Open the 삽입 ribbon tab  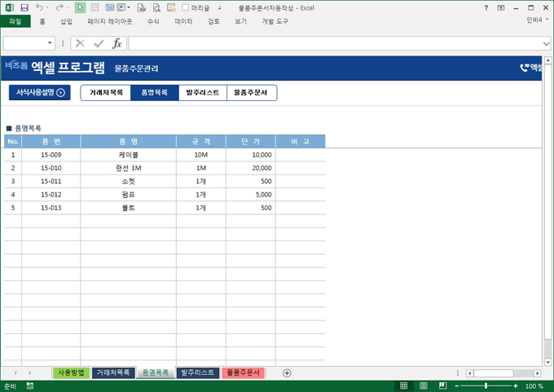[66, 21]
